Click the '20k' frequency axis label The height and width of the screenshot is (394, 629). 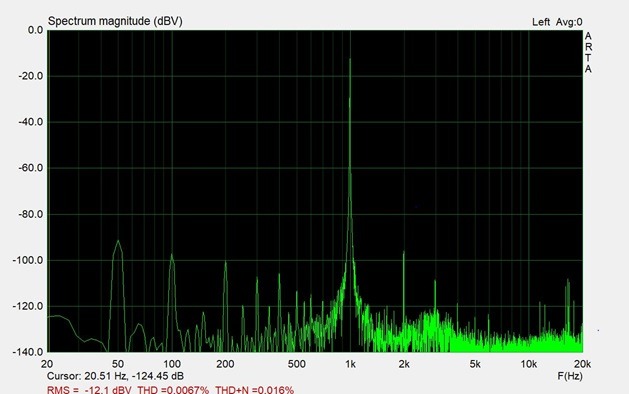(582, 364)
